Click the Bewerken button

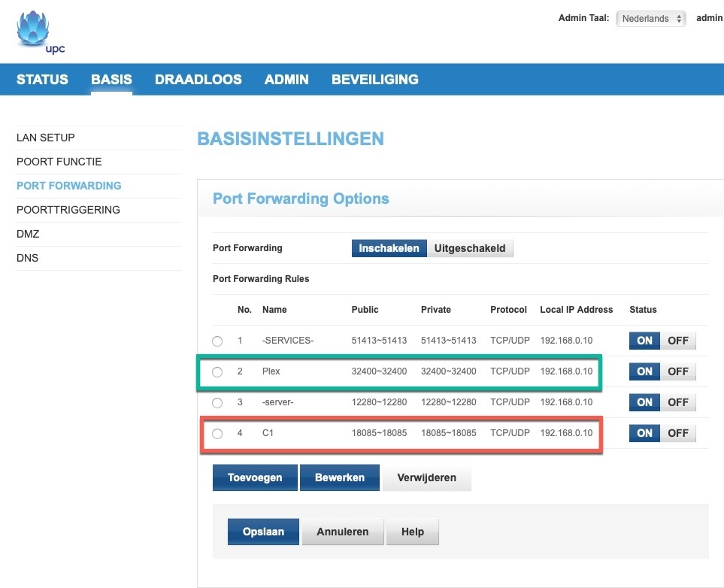340,477
